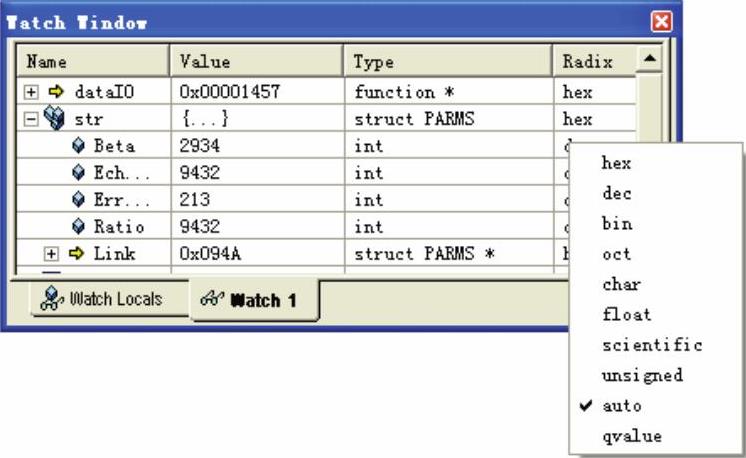Select the Beta variable name
The height and width of the screenshot is (458, 746).
[114, 146]
